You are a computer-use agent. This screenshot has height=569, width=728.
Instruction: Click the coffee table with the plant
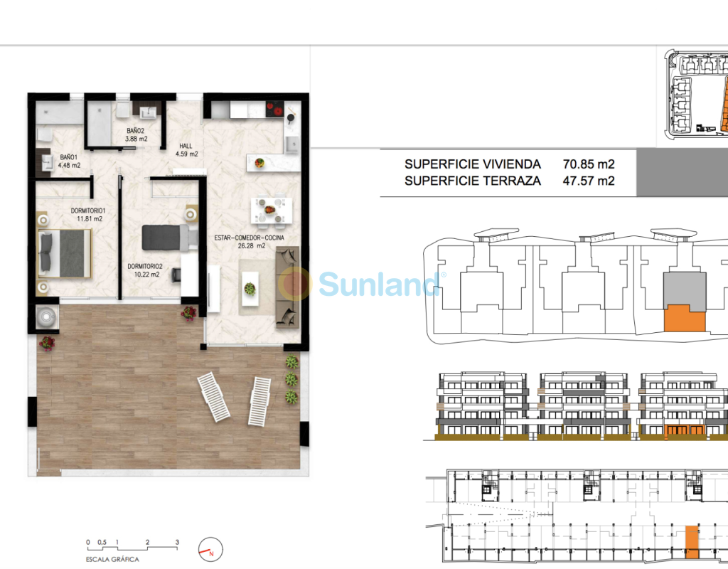point(250,288)
